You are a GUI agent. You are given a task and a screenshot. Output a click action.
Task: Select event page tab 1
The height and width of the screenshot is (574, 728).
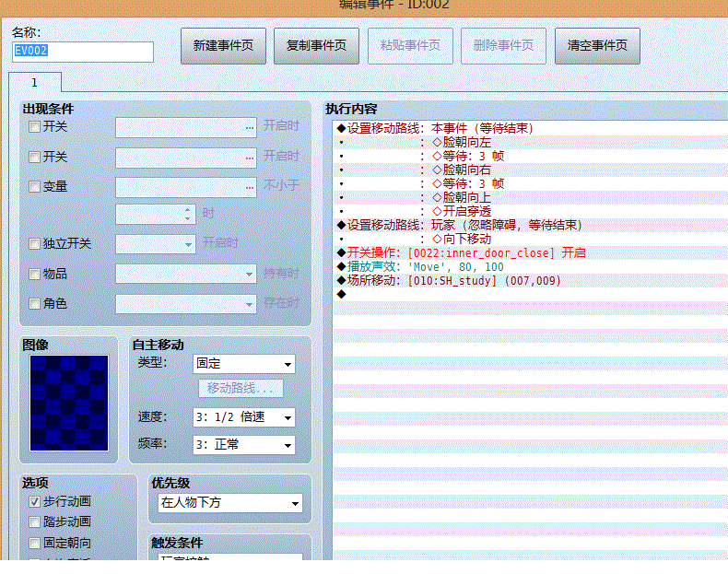click(x=35, y=83)
